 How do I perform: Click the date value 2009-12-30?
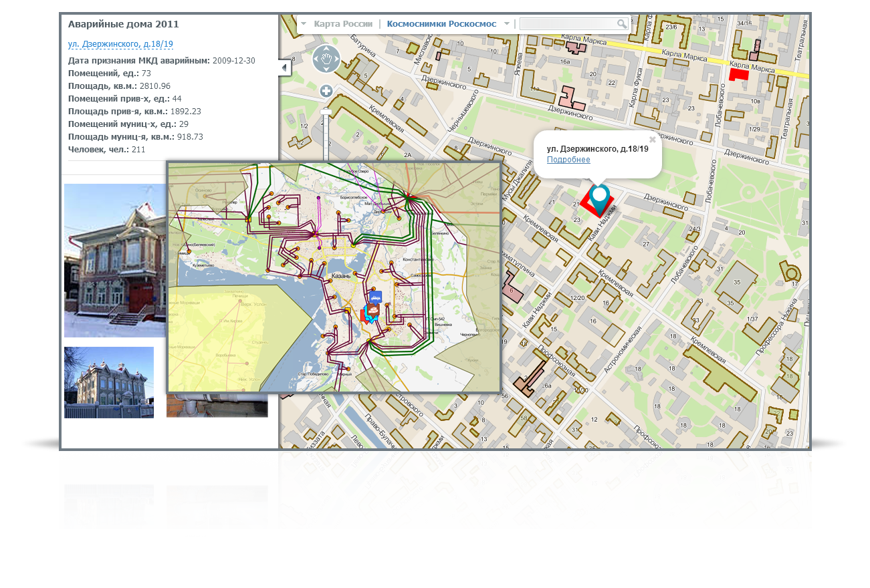pyautogui.click(x=233, y=61)
